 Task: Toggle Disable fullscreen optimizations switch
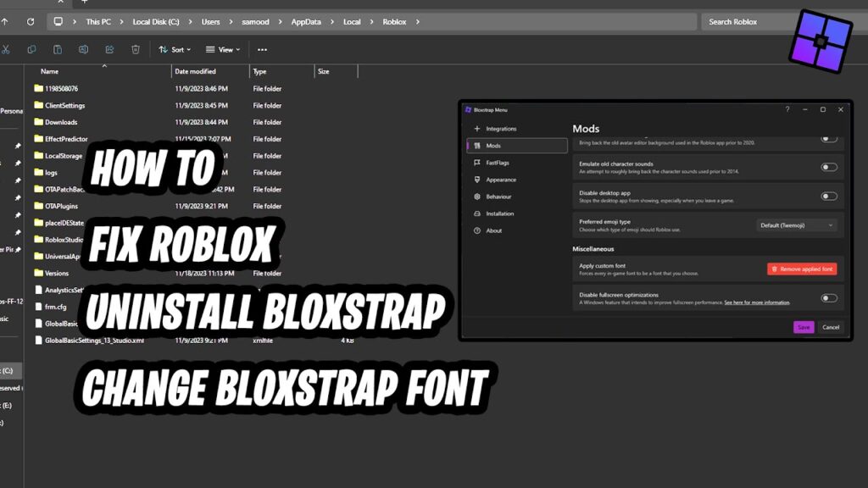[829, 298]
